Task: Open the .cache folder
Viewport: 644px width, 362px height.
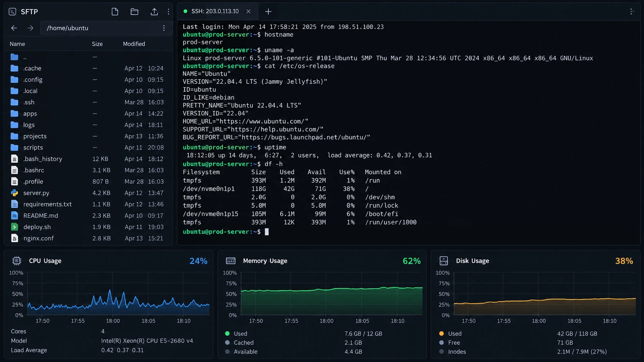Action: (x=88, y=68)
